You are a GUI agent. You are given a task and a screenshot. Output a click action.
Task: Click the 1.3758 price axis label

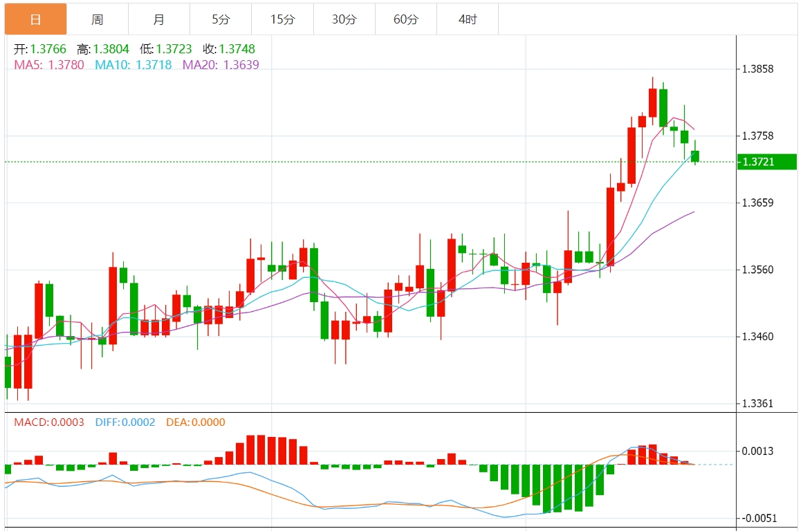[757, 136]
